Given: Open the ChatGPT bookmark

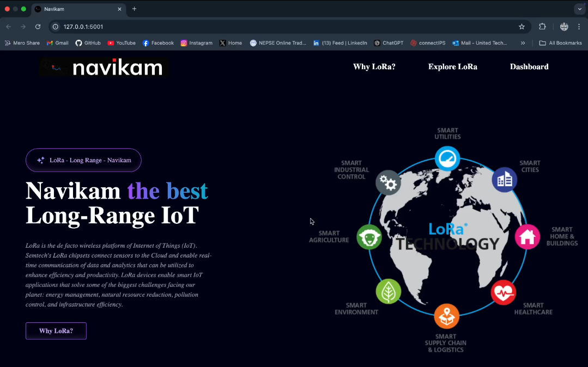Looking at the screenshot, I should click(x=389, y=43).
